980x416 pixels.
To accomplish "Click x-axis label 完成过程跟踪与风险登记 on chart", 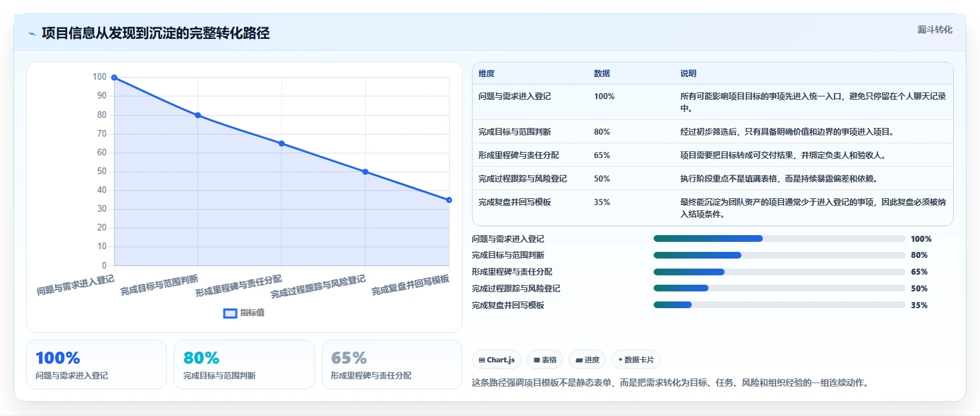I will coord(318,285).
